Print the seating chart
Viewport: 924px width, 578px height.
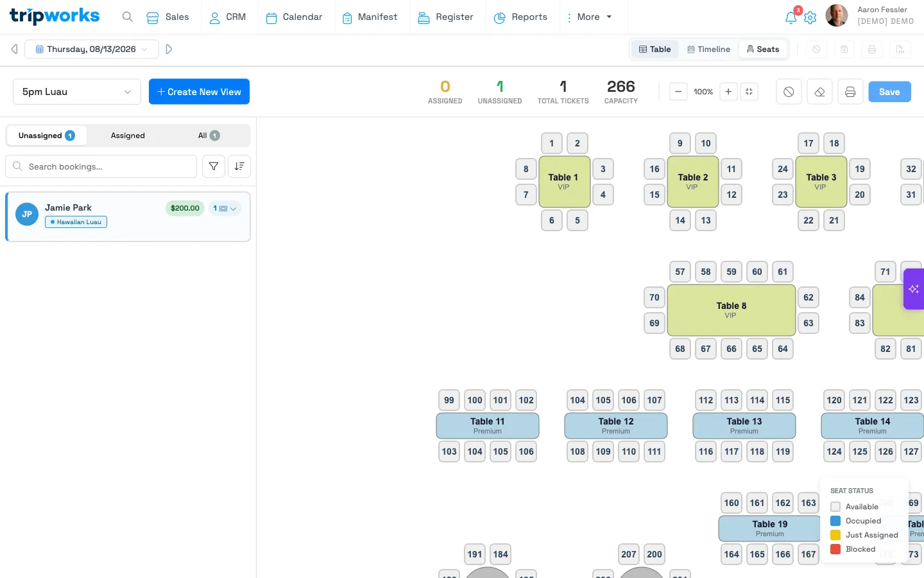[850, 92]
